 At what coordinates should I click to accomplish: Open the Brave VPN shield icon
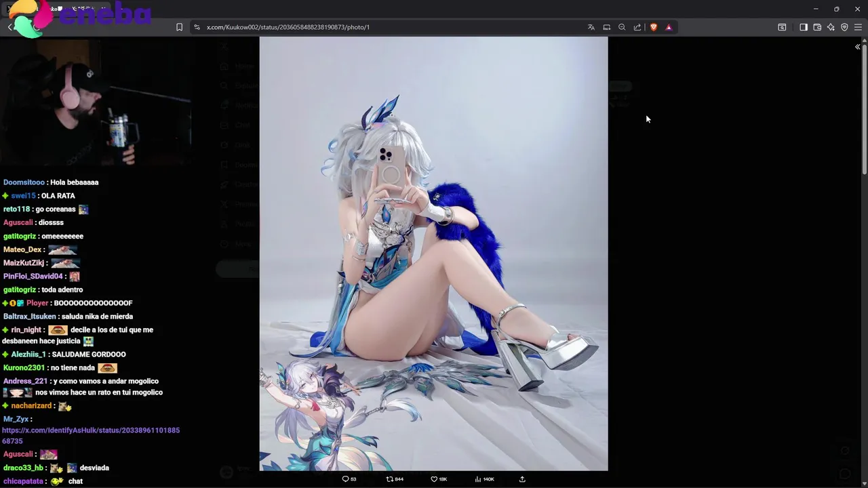(844, 27)
